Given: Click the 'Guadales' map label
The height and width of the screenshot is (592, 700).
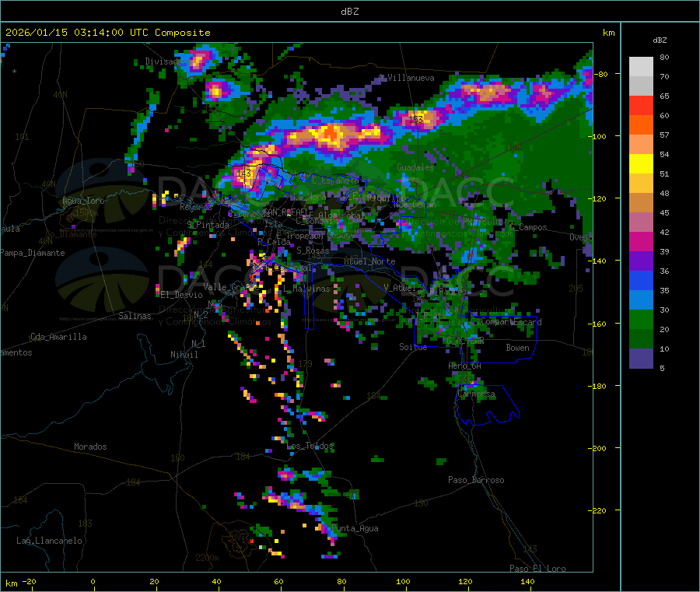Looking at the screenshot, I should [x=415, y=167].
